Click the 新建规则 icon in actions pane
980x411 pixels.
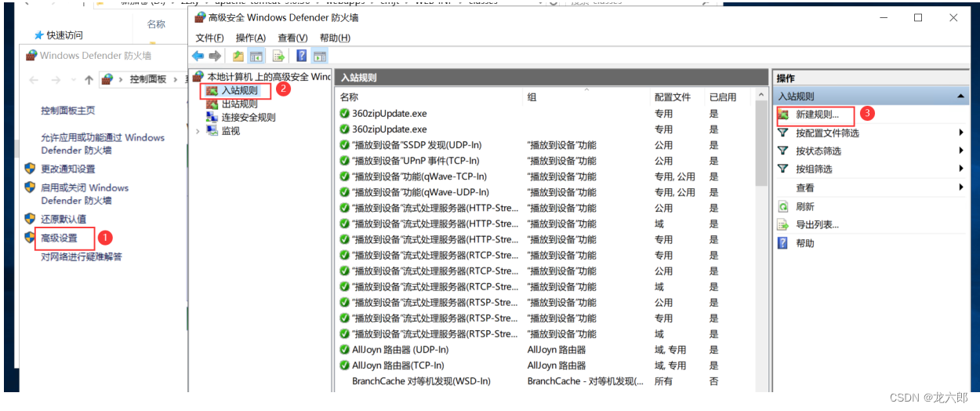pyautogui.click(x=782, y=115)
